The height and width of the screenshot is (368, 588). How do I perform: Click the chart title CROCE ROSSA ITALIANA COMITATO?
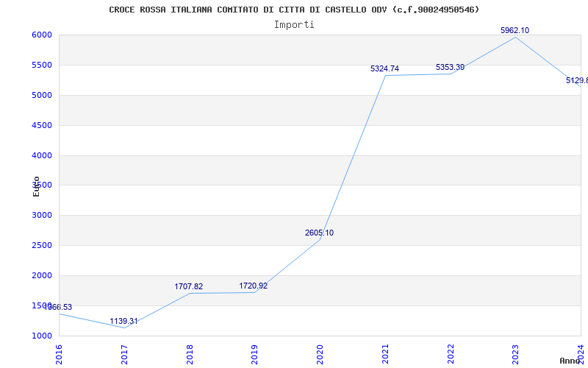294,10
